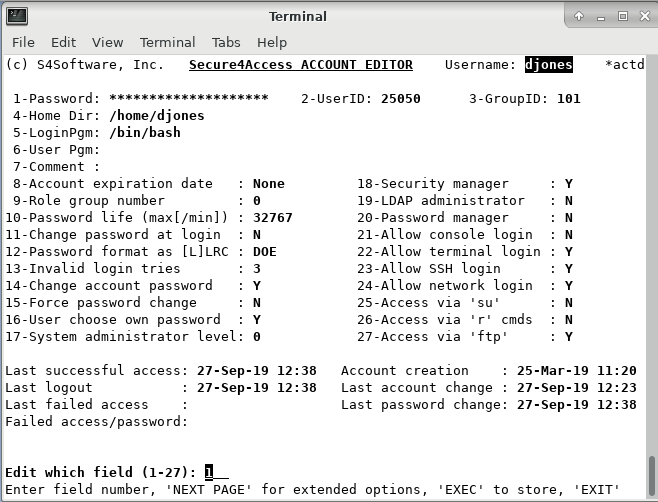Open the Tabs menu

point(226,42)
